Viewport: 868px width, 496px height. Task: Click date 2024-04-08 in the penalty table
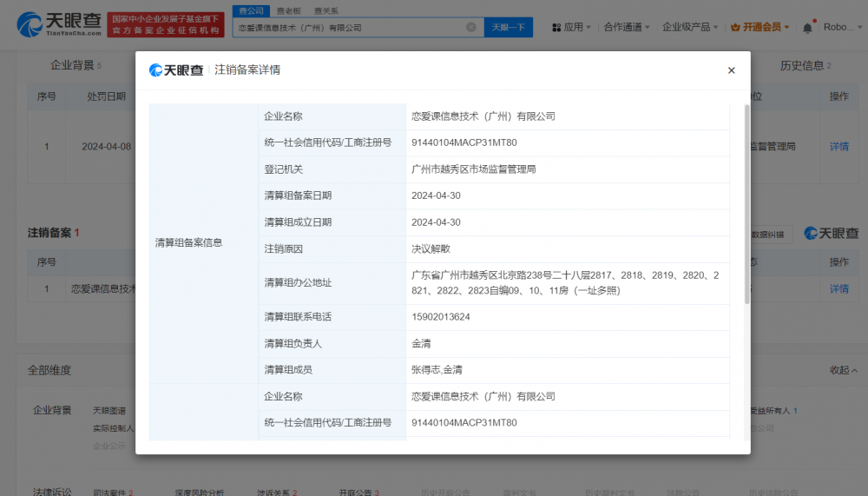coord(106,146)
